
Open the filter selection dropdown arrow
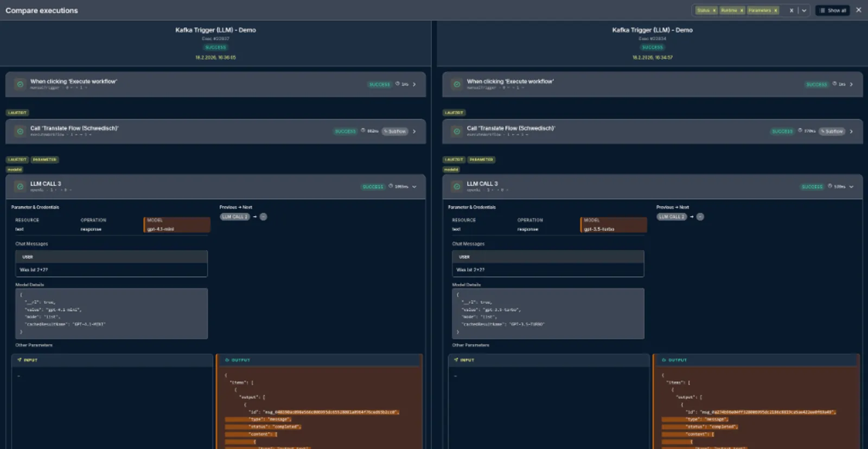(804, 10)
